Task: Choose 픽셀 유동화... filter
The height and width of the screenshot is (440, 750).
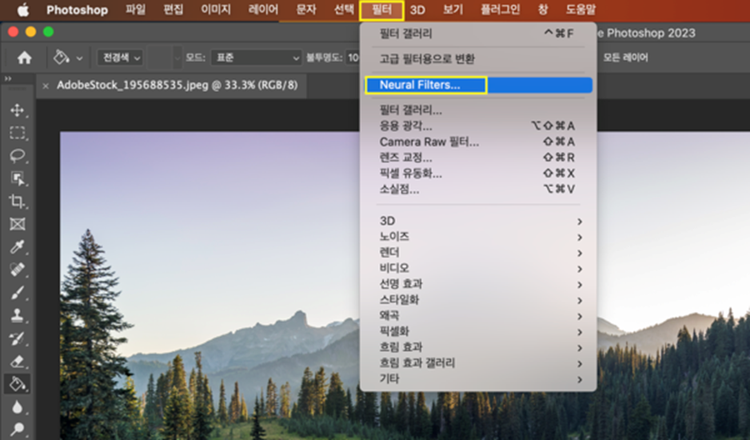Action: click(x=478, y=174)
